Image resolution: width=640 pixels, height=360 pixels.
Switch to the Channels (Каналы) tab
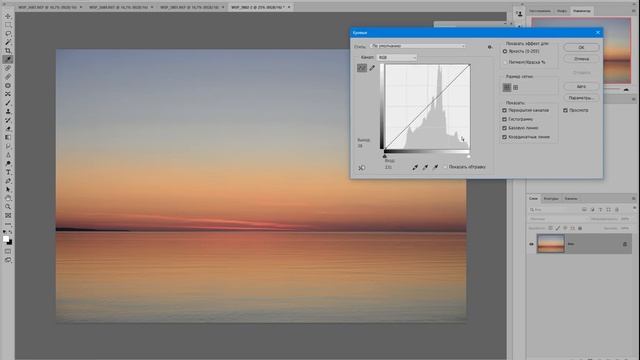pos(571,198)
